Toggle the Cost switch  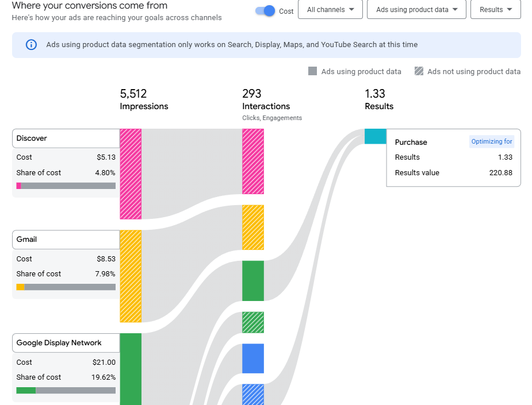pyautogui.click(x=265, y=11)
